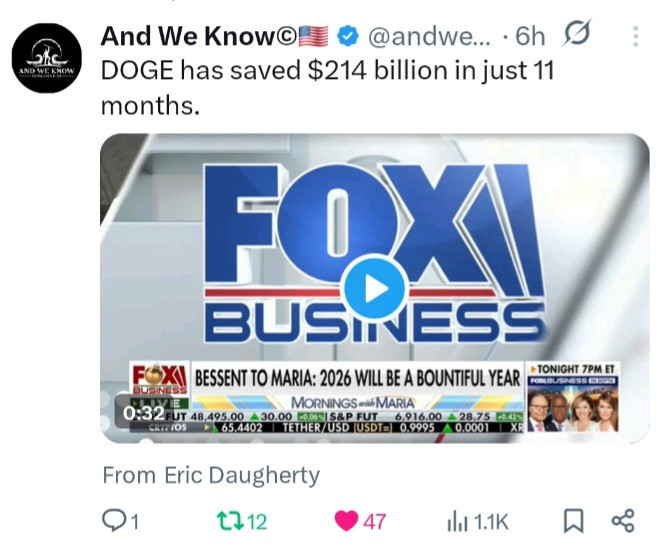Click the Bessent to Maria headline banner

[357, 379]
